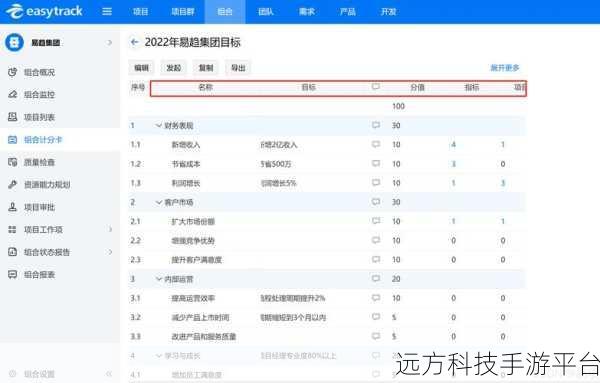The image size is (600, 383).
Task: Collapse the 学习与成长 group
Action: pos(159,355)
